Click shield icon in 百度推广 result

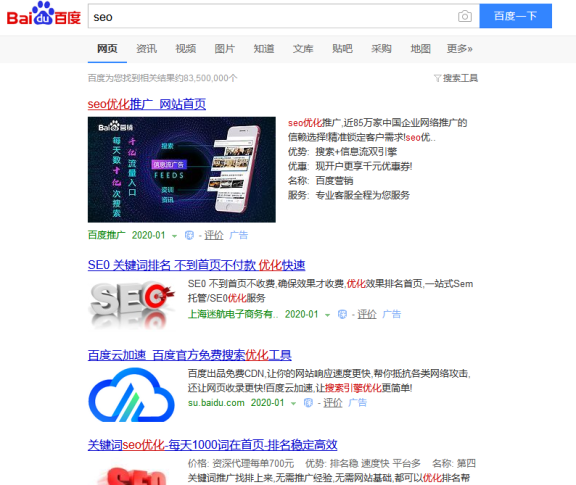[189, 235]
